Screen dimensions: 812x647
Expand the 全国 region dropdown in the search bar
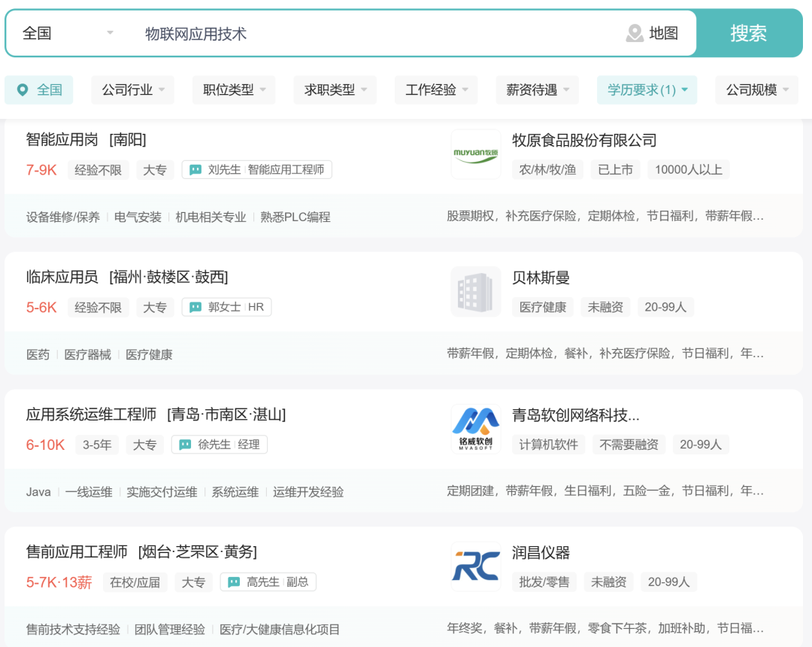pyautogui.click(x=68, y=33)
